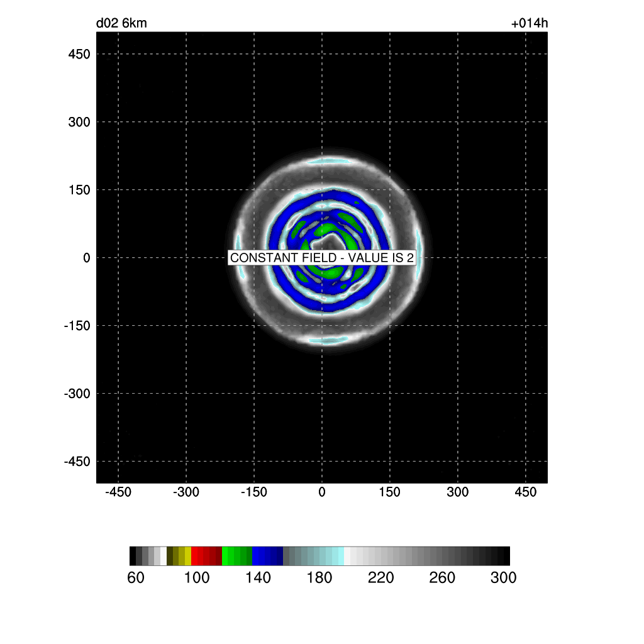Click the 'd02 6km' title label
644x644 pixels.
[121, 23]
